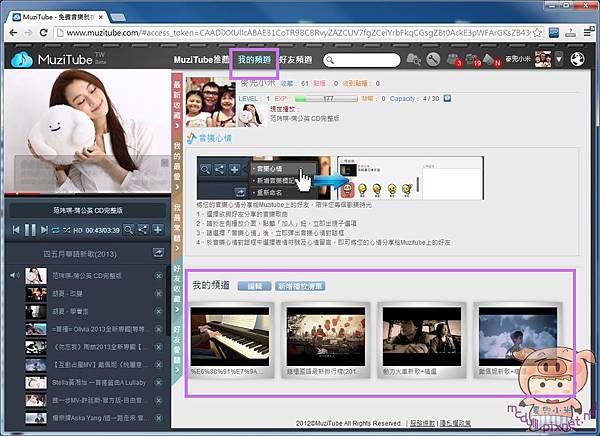Click the playlist panel scrollbar
This screenshot has height=436, width=600.
168,300
